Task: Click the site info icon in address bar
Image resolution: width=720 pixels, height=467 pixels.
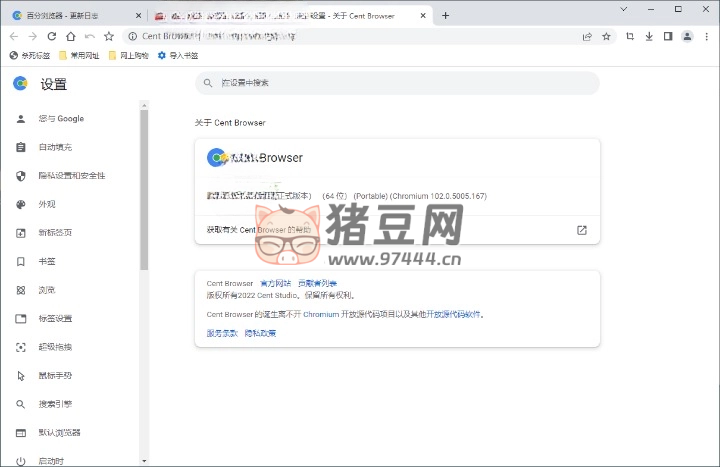Action: 133,36
